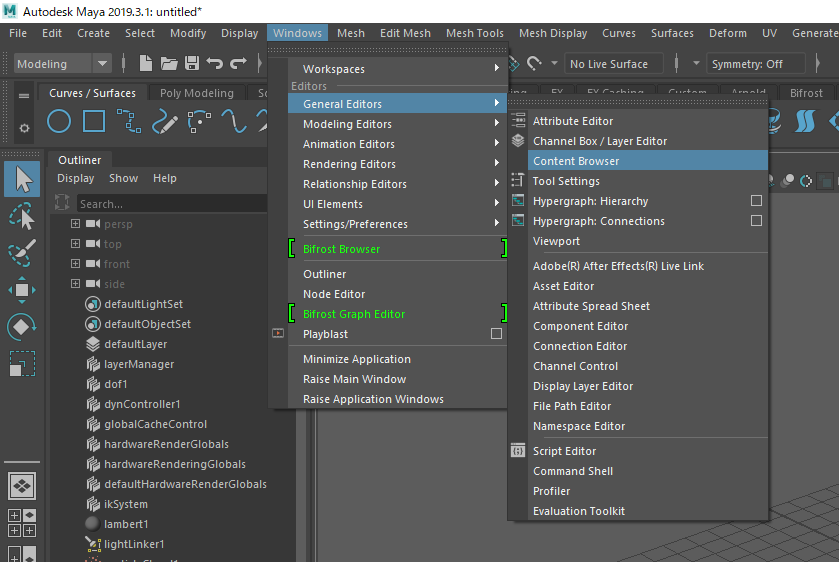This screenshot has height=562, width=839.
Task: Open Bifrost Graph Editor entry
Action: [398, 314]
